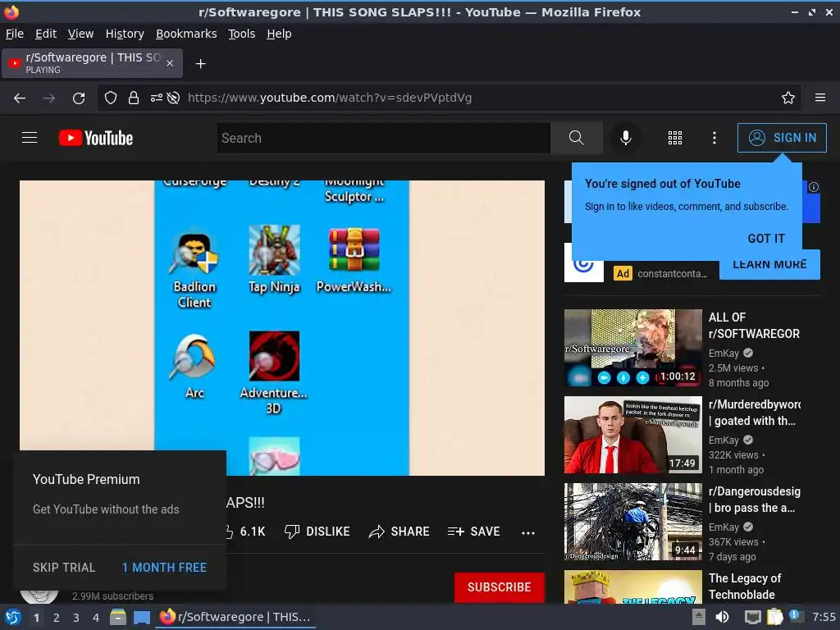840x630 pixels.
Task: Open the Firefox application menu
Action: (x=820, y=98)
